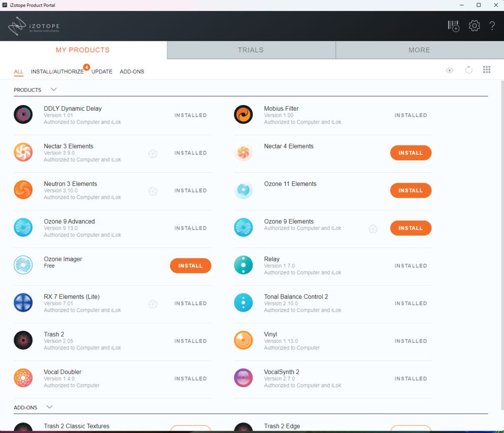This screenshot has height=433, width=504.
Task: Click Relay product icon
Action: click(x=243, y=265)
